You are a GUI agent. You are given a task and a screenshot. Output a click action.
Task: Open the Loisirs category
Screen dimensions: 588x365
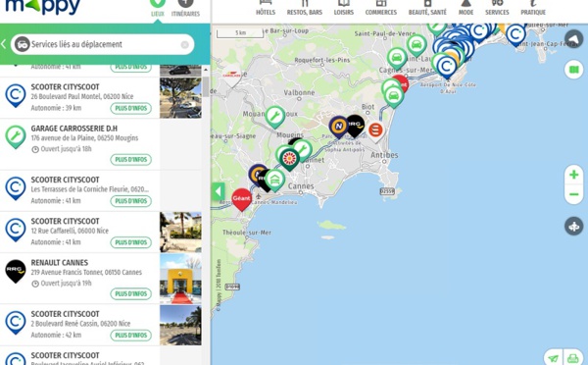point(344,8)
